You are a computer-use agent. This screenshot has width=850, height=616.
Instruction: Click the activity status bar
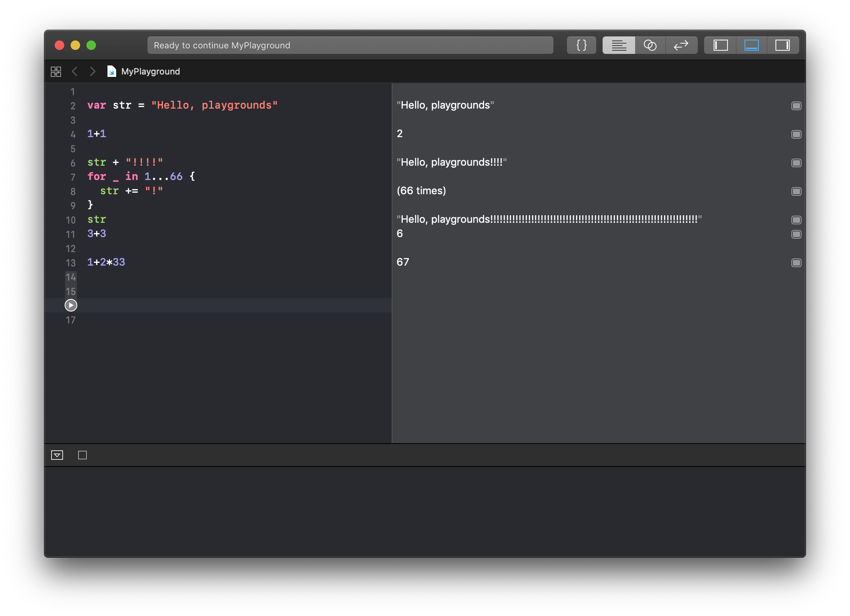click(x=350, y=45)
